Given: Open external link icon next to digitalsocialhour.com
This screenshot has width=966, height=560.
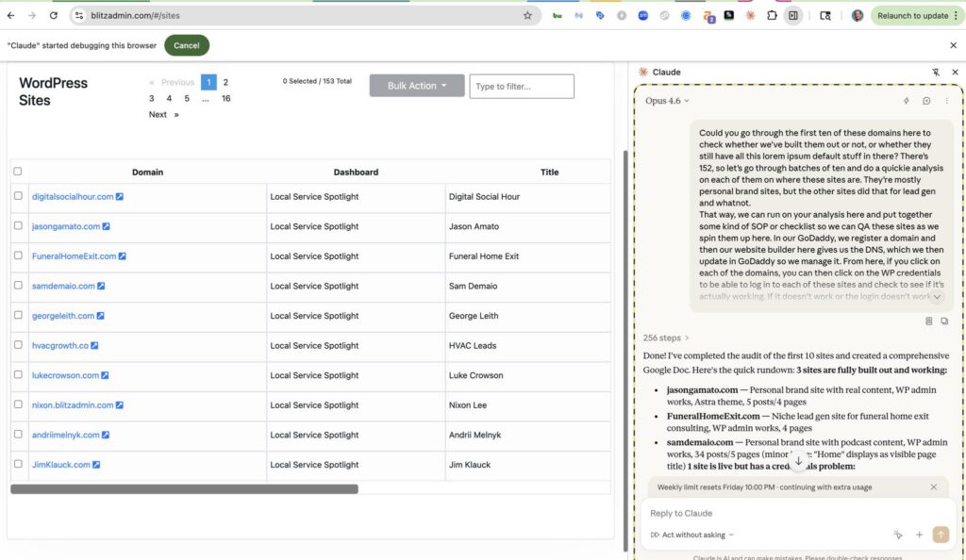Looking at the screenshot, I should pos(120,197).
